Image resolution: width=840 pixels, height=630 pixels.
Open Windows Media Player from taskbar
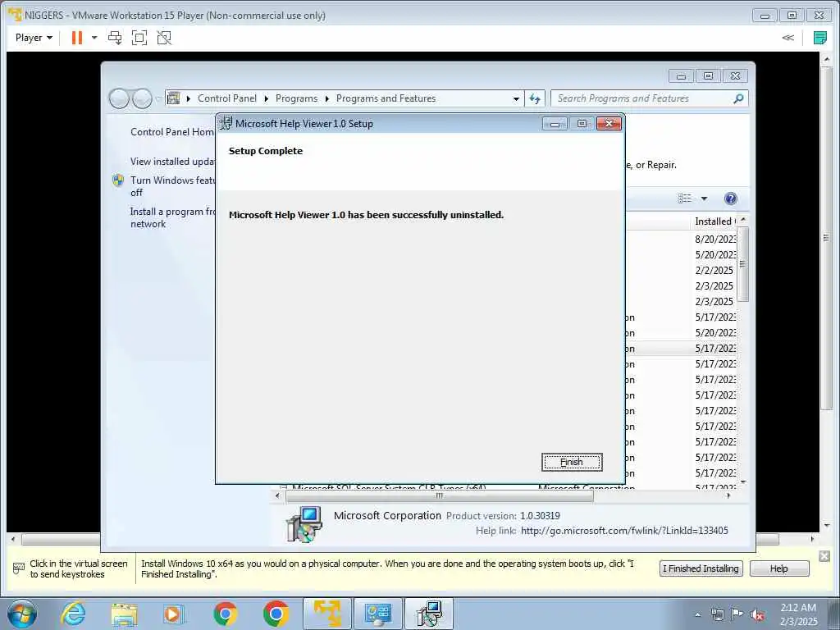pos(174,614)
